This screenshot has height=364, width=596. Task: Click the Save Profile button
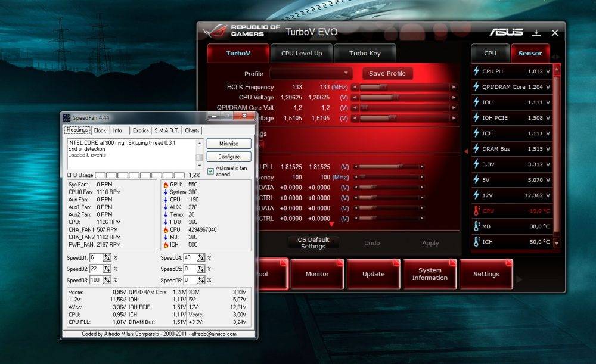point(387,73)
